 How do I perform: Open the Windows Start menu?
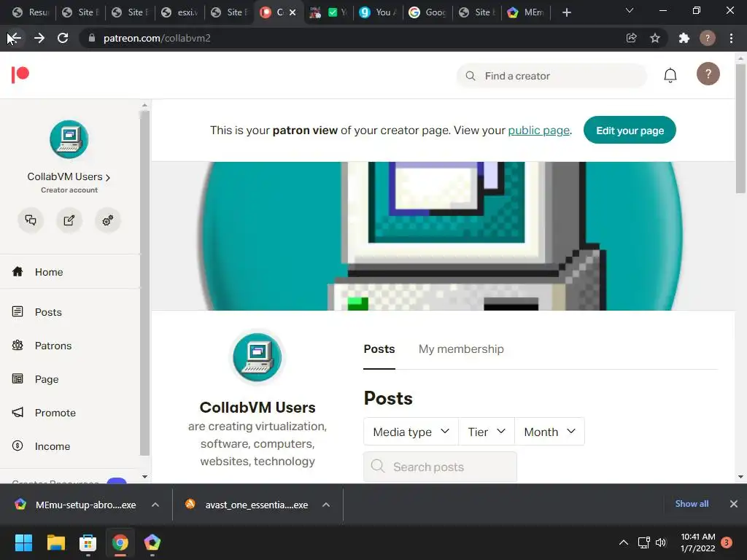23,542
